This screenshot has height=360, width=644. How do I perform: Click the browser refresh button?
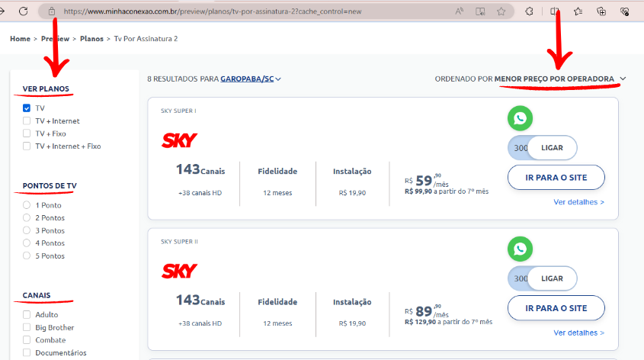pyautogui.click(x=24, y=11)
